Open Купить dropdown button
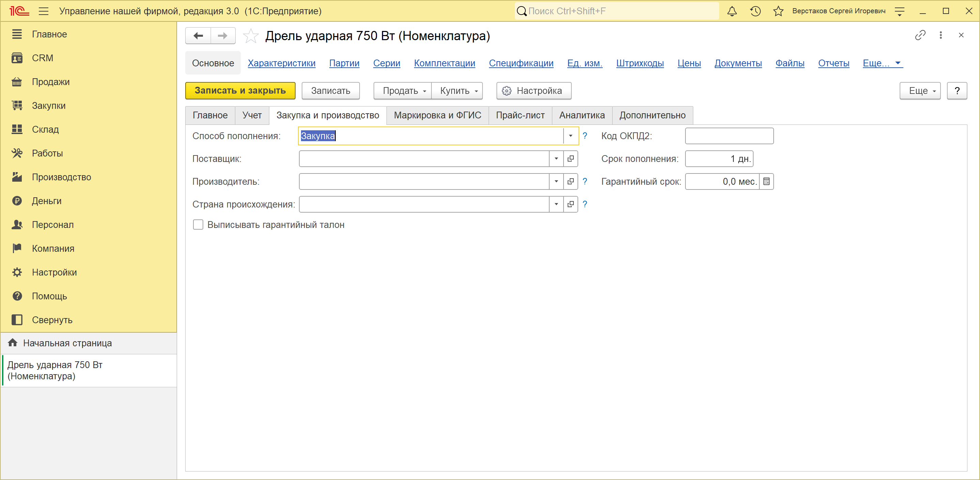This screenshot has height=480, width=980. 457,91
